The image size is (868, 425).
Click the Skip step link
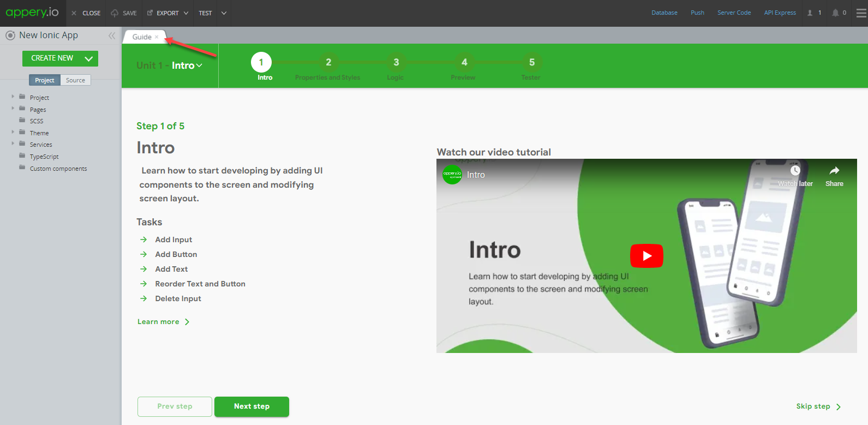818,406
